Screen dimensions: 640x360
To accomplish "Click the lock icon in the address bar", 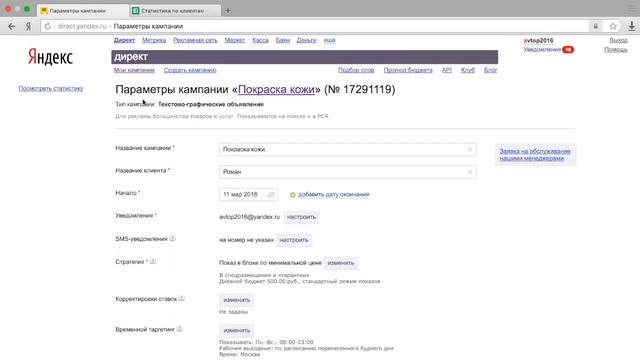I will tap(596, 26).
